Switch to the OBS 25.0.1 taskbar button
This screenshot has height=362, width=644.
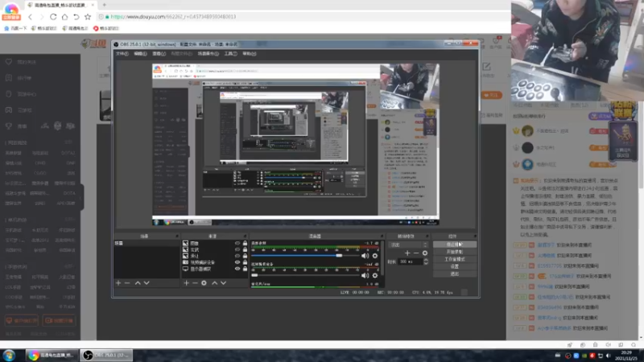click(106, 355)
